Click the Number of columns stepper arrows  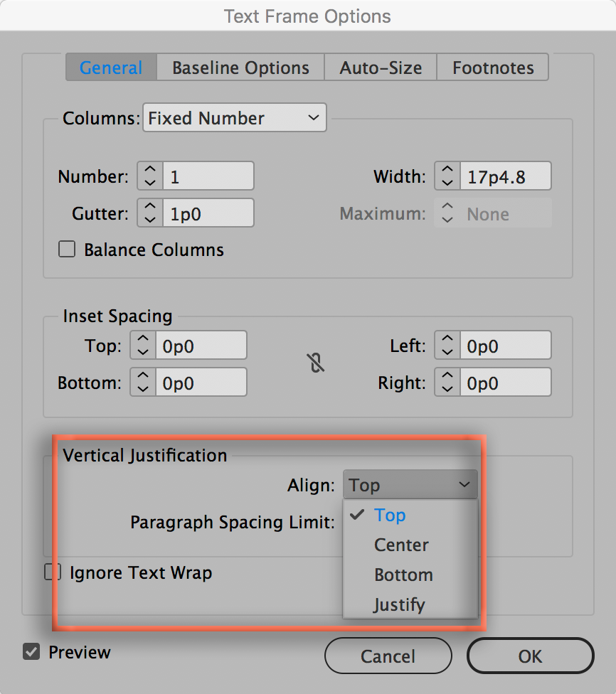(x=149, y=176)
